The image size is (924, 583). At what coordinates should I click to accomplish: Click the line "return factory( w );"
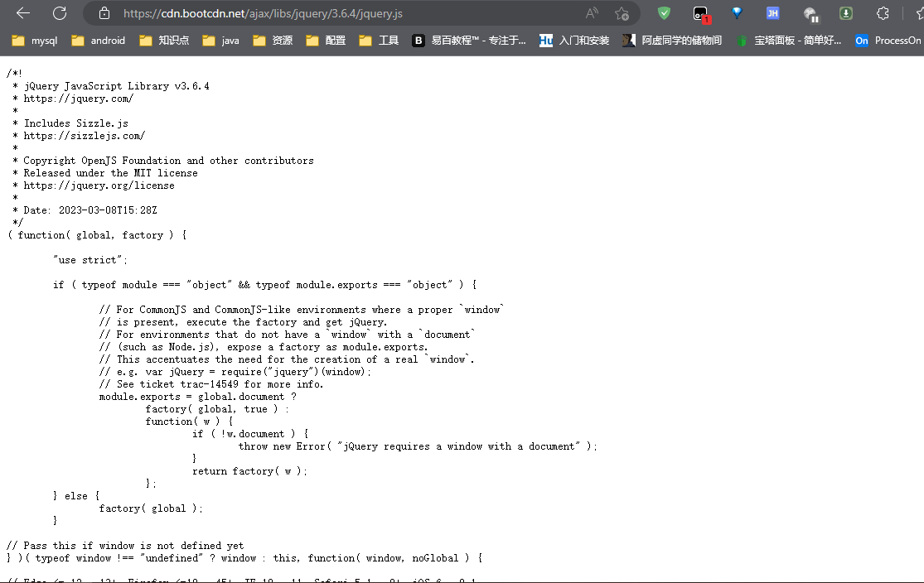pos(250,470)
